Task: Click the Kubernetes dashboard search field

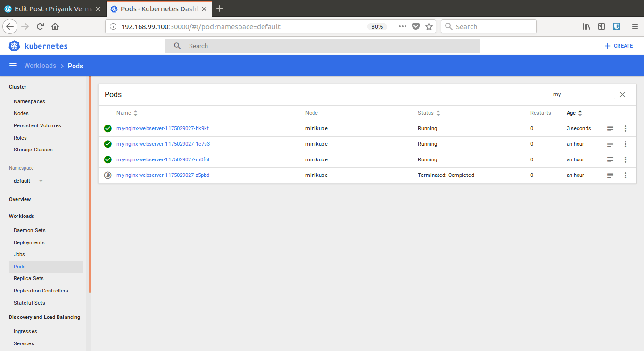Action: pos(322,46)
